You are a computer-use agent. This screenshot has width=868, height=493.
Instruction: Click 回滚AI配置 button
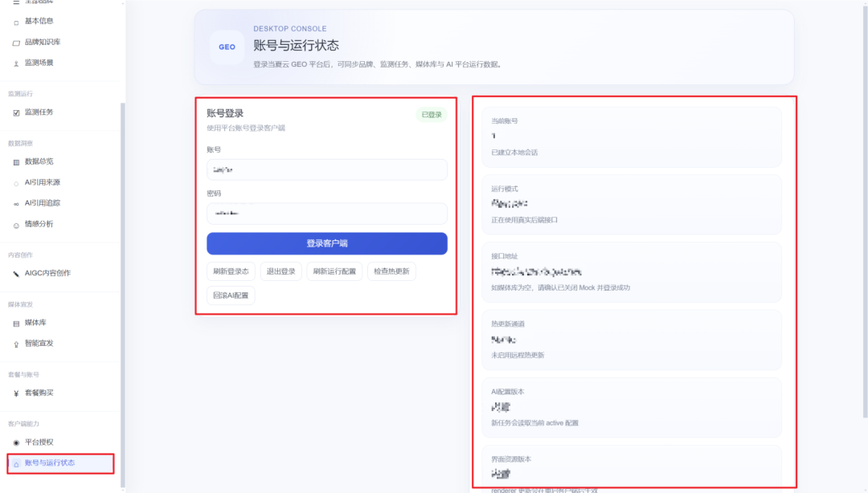[x=231, y=295]
